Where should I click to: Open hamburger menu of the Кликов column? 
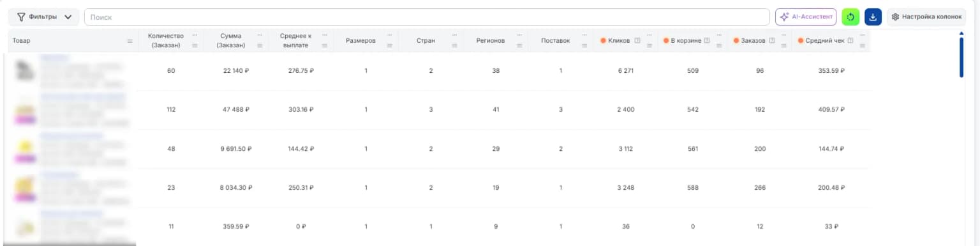click(x=649, y=45)
